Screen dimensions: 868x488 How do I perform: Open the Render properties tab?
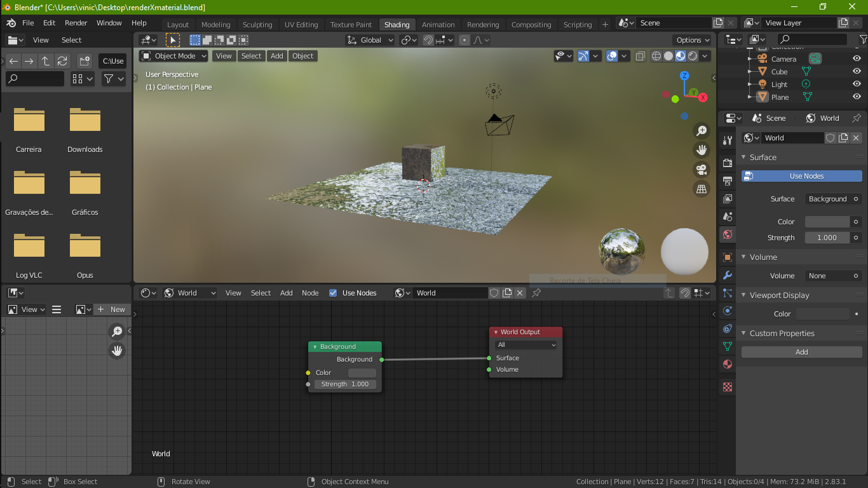pyautogui.click(x=728, y=163)
